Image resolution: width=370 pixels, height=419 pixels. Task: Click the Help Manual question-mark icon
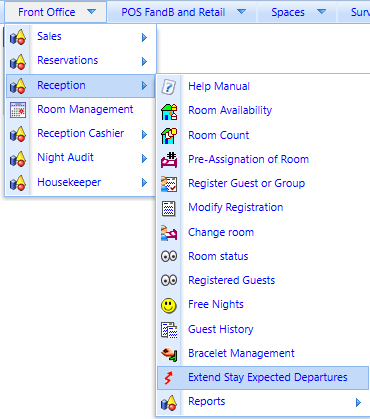pos(169,87)
